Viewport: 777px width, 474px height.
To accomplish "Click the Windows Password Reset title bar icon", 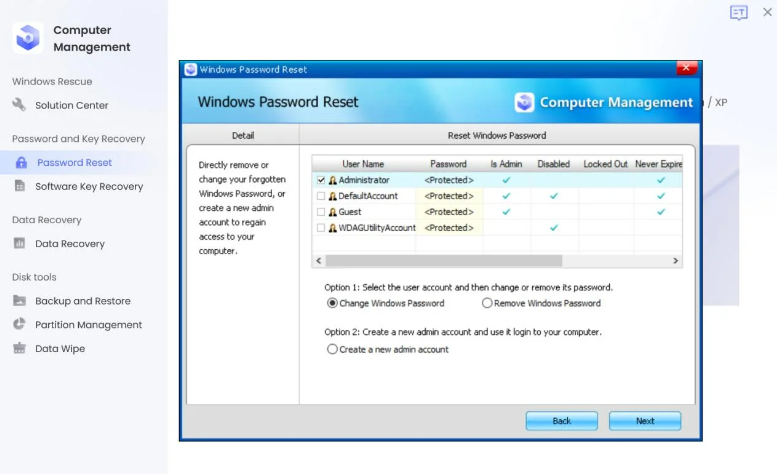I will pos(190,69).
